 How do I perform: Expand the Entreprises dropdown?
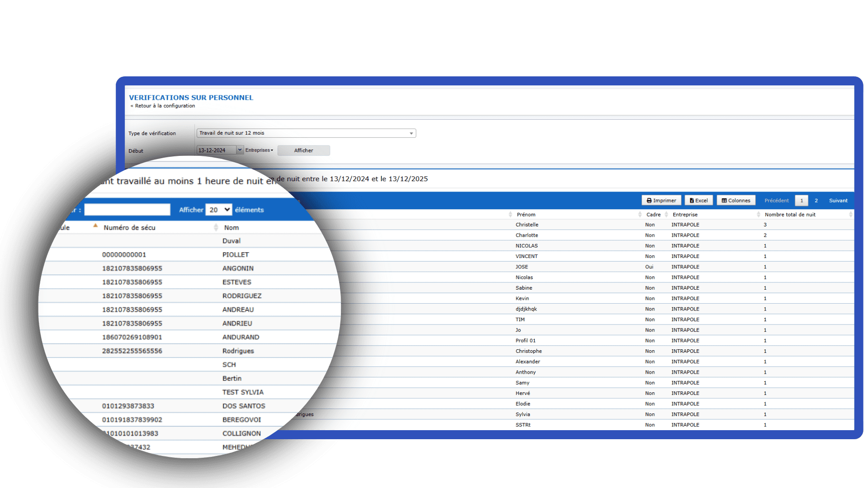(259, 150)
